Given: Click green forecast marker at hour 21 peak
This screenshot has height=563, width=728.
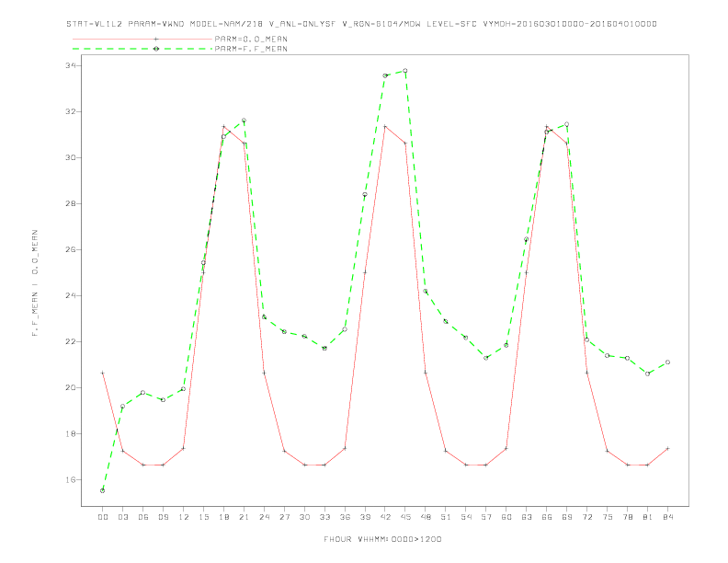Looking at the screenshot, I should 244,121.
